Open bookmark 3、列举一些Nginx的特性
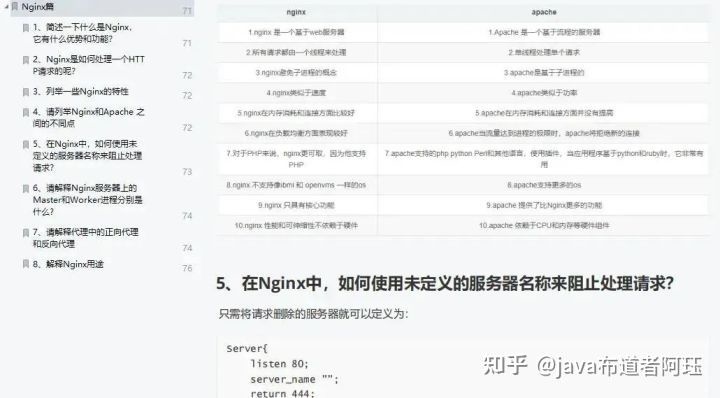720x398 pixels. 81,91
